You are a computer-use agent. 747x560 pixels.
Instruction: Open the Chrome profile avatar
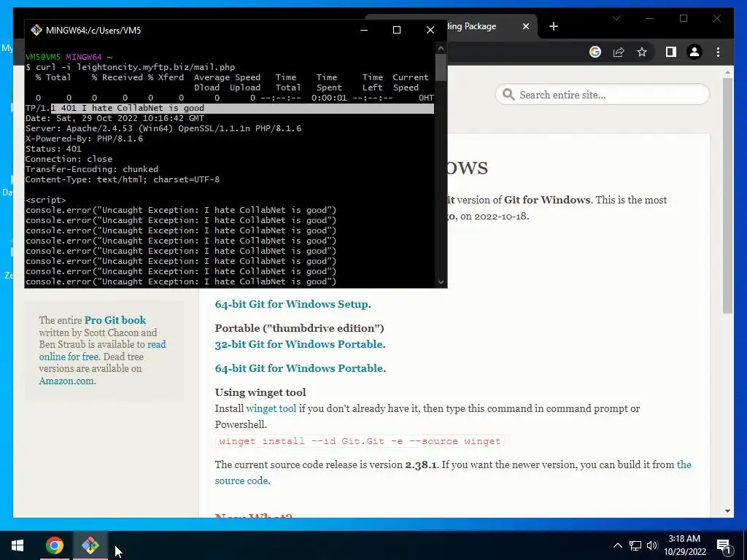point(694,52)
